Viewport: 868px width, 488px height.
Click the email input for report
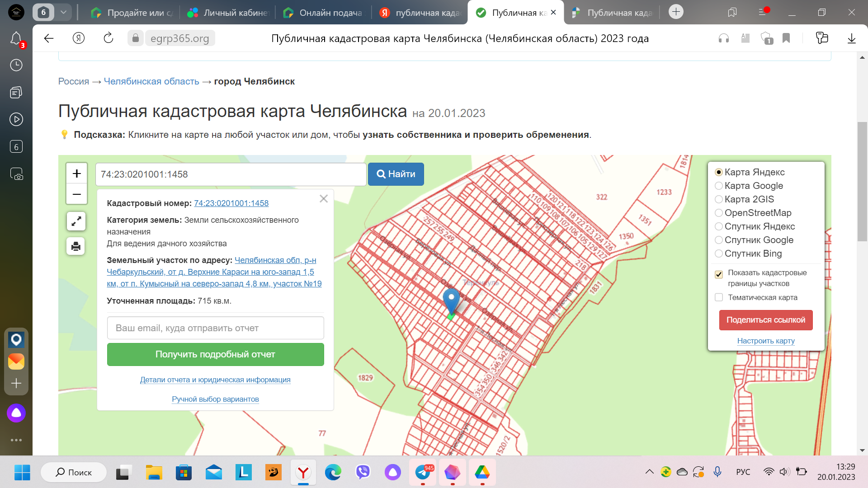pos(215,328)
